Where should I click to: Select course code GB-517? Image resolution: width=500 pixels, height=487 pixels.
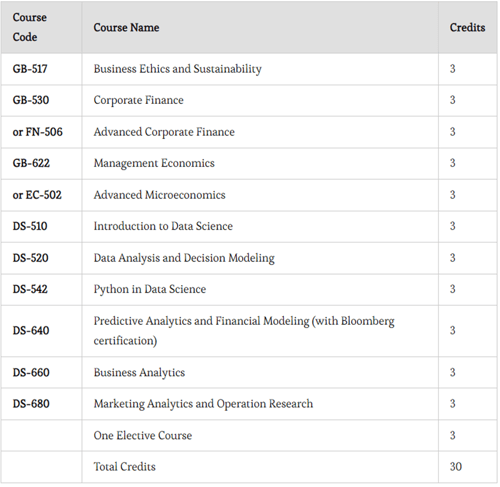coord(30,69)
